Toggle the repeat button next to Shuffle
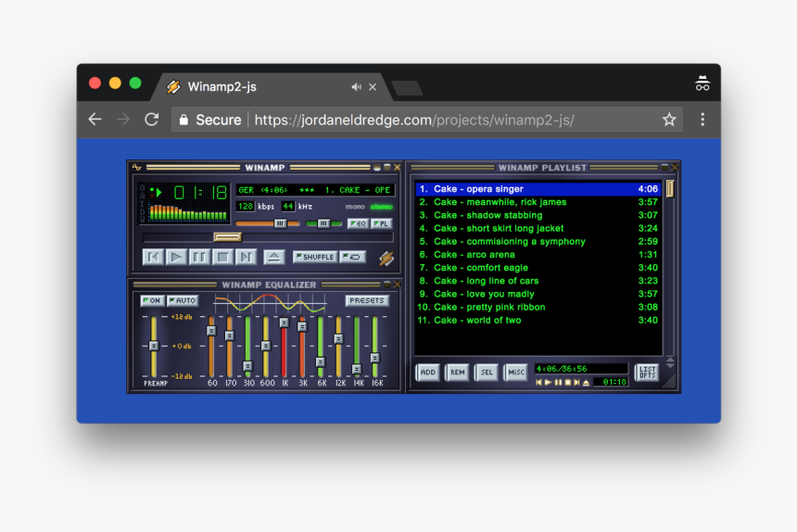797x532 pixels. [x=352, y=257]
